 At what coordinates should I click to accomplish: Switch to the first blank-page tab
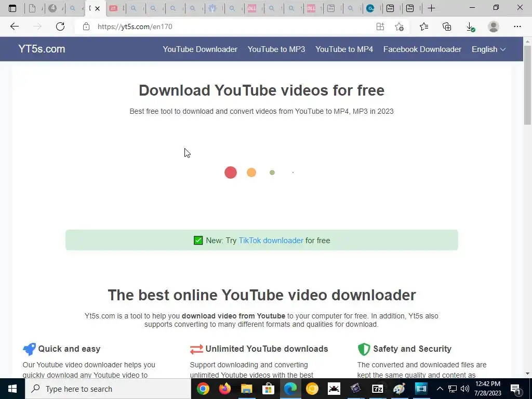(32, 8)
